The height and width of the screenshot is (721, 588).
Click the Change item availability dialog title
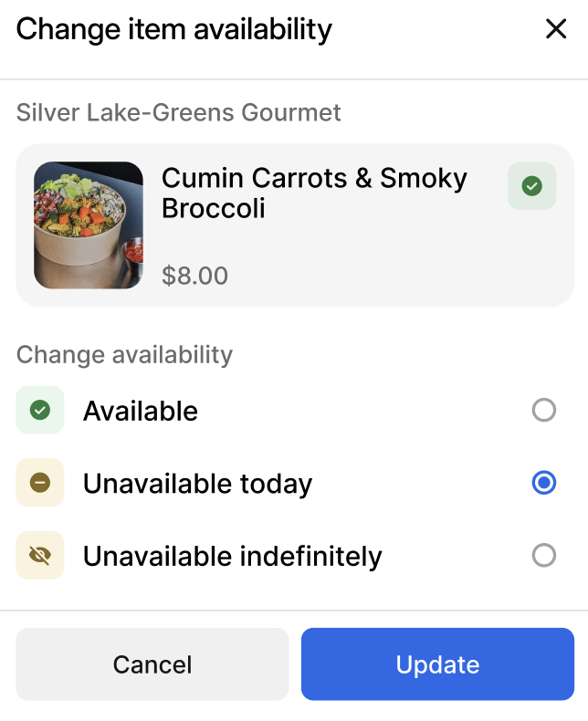point(174,30)
